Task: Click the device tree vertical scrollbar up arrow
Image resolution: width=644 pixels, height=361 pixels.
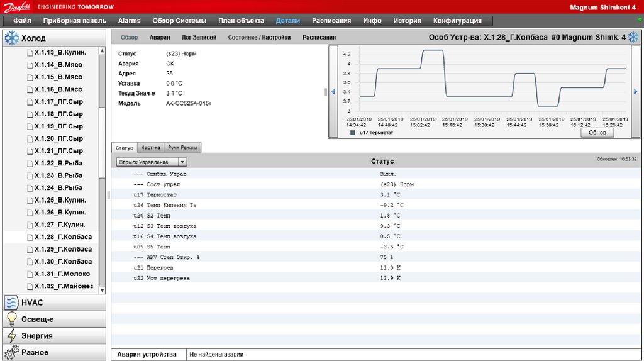Action: (x=103, y=50)
